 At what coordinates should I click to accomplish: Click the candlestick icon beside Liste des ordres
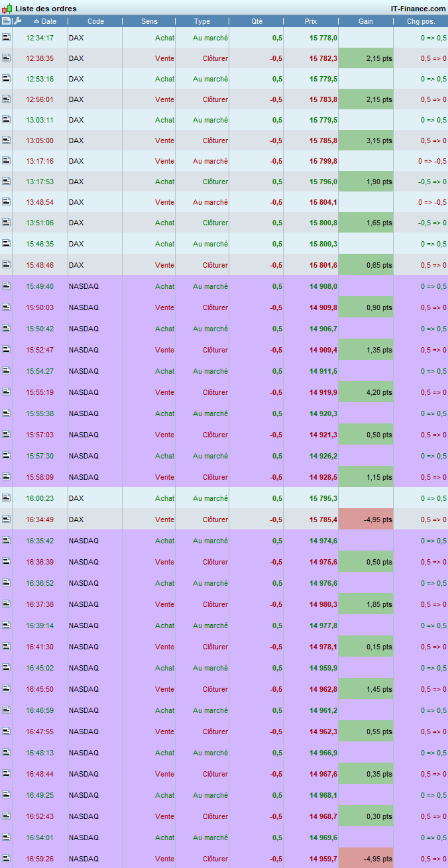7,8
